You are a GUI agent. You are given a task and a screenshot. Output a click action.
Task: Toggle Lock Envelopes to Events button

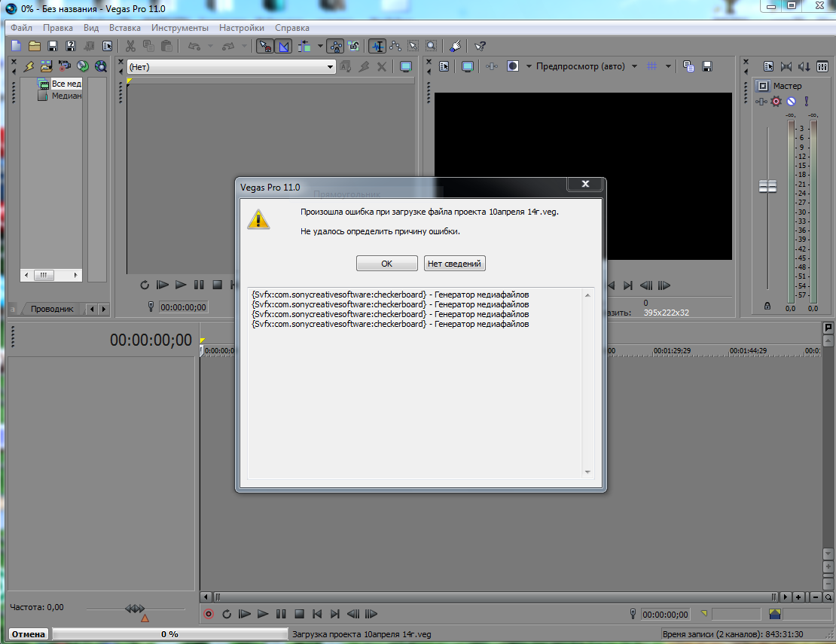pyautogui.click(x=335, y=47)
